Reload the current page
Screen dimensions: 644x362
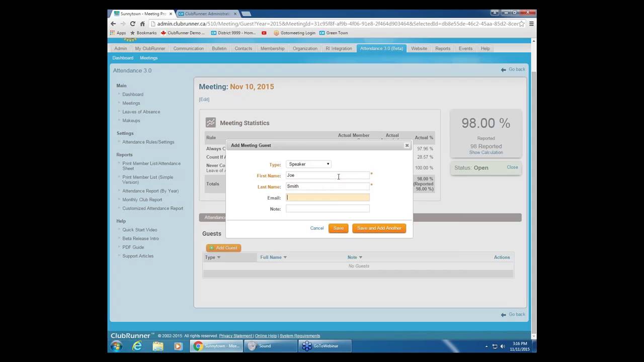pyautogui.click(x=132, y=24)
